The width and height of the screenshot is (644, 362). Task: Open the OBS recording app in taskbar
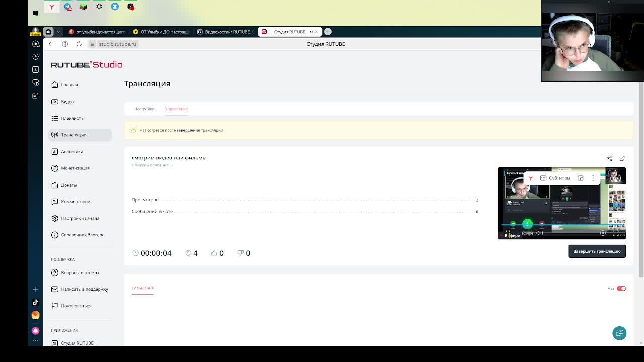click(x=131, y=7)
